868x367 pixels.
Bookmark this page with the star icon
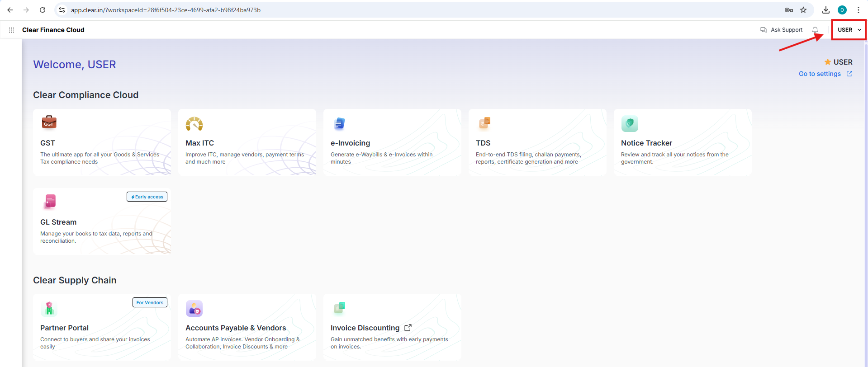pyautogui.click(x=803, y=10)
